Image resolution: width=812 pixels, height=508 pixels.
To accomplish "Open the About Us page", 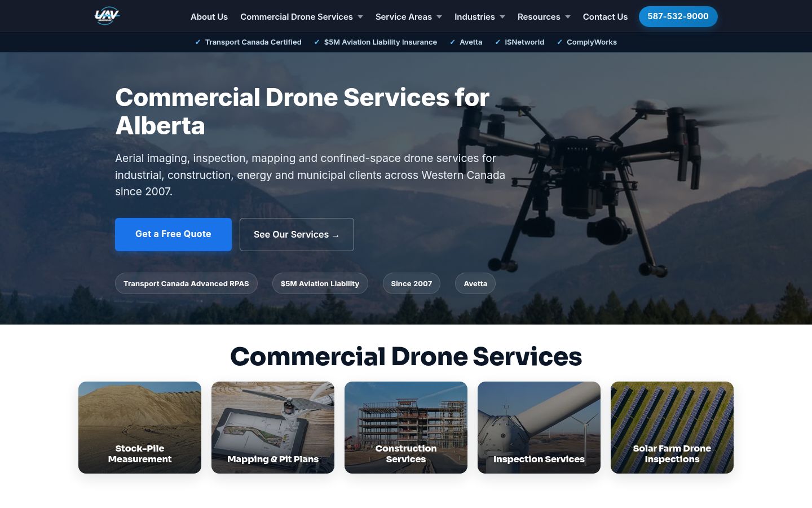I will pyautogui.click(x=209, y=17).
